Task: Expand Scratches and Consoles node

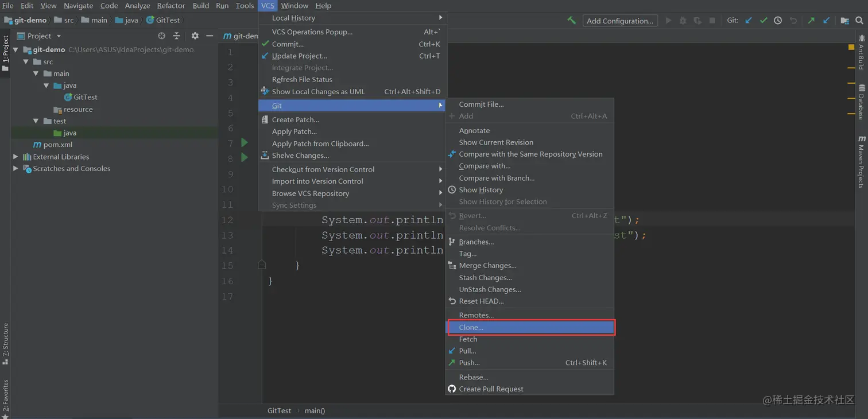Action: 15,168
